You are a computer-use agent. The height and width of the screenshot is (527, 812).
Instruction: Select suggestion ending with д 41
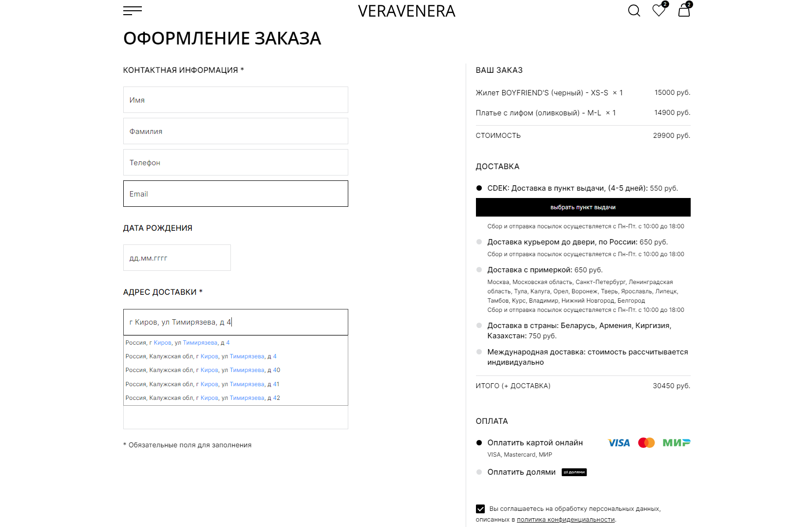click(x=203, y=384)
